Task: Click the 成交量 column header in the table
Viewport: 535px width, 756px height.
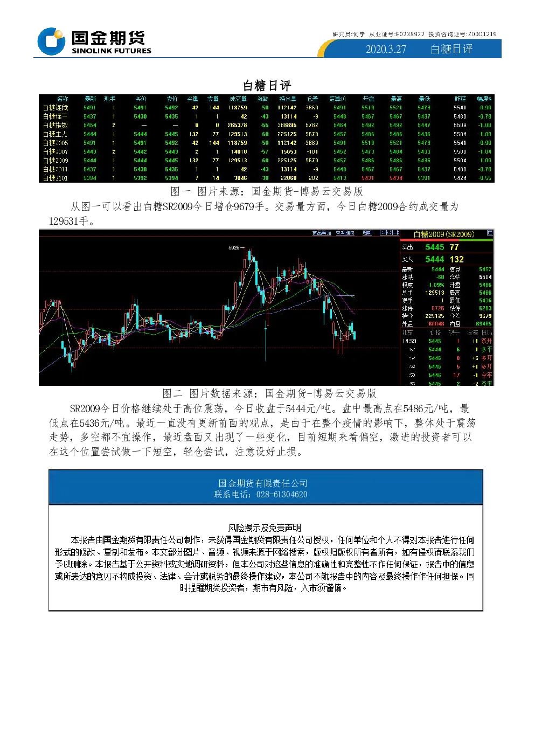Action: tap(238, 99)
